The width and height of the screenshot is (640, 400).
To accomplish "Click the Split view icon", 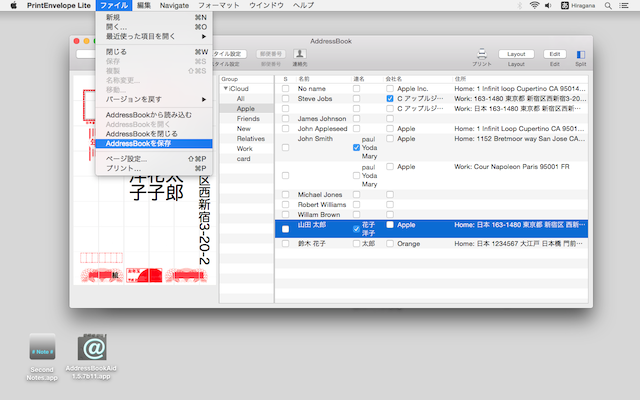I will [x=580, y=54].
